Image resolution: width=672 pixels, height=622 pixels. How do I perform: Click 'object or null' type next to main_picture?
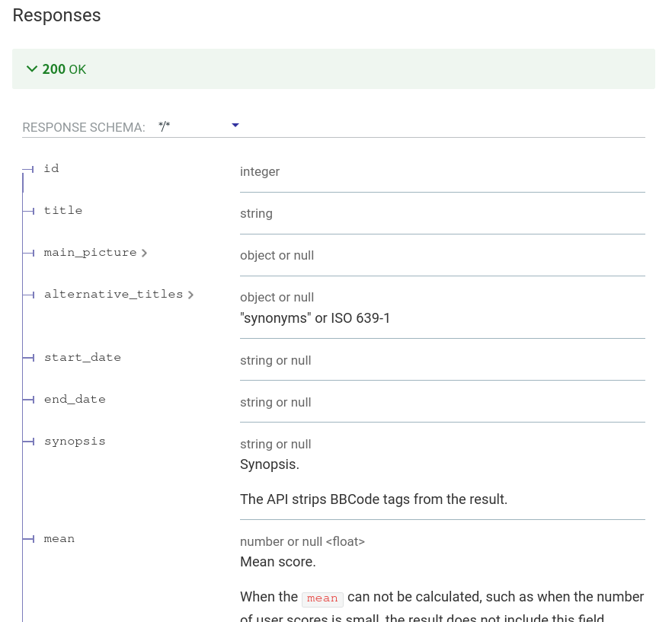[x=277, y=256]
